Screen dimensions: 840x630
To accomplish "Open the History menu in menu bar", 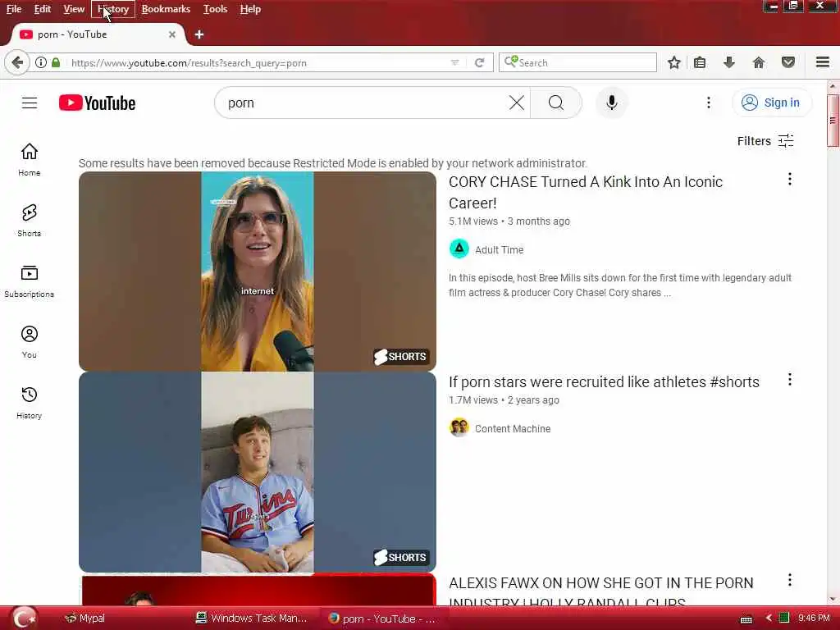I will pos(113,9).
